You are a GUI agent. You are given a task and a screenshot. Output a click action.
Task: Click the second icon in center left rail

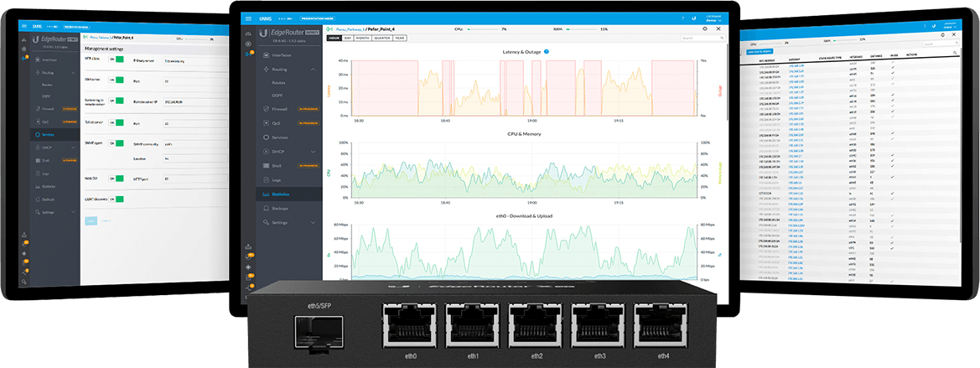click(x=249, y=44)
